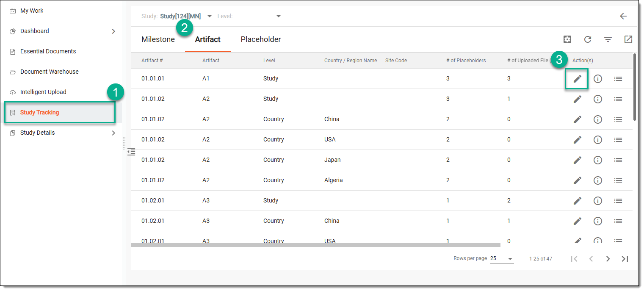Select the Algeria country cell
This screenshot has height=291, width=644.
tap(334, 180)
